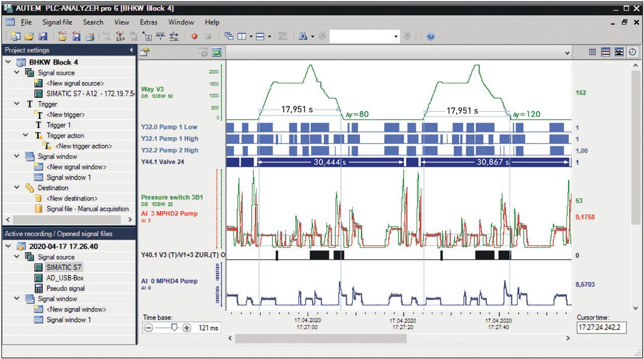Open the stacked tile dropdown arrow

pos(270,36)
